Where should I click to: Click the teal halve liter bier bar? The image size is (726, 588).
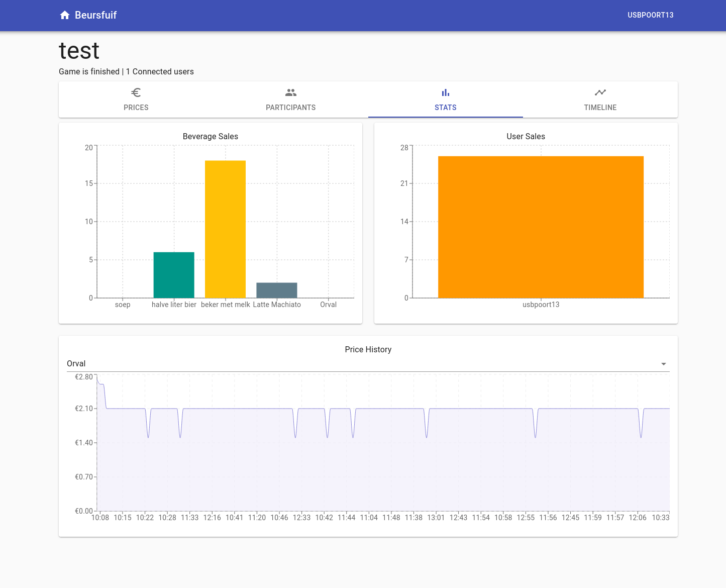point(174,275)
